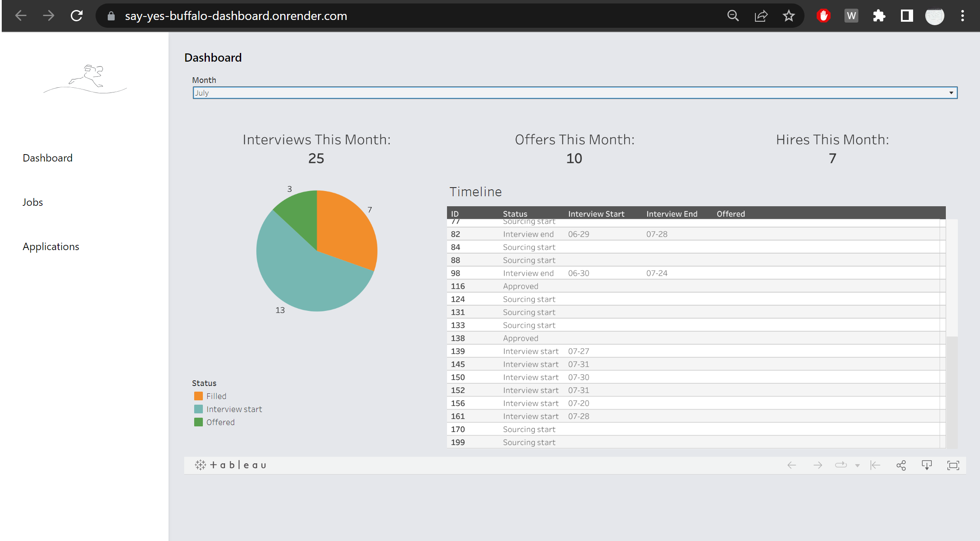Click the Month dropdown arrow
The width and height of the screenshot is (980, 541).
pos(951,93)
